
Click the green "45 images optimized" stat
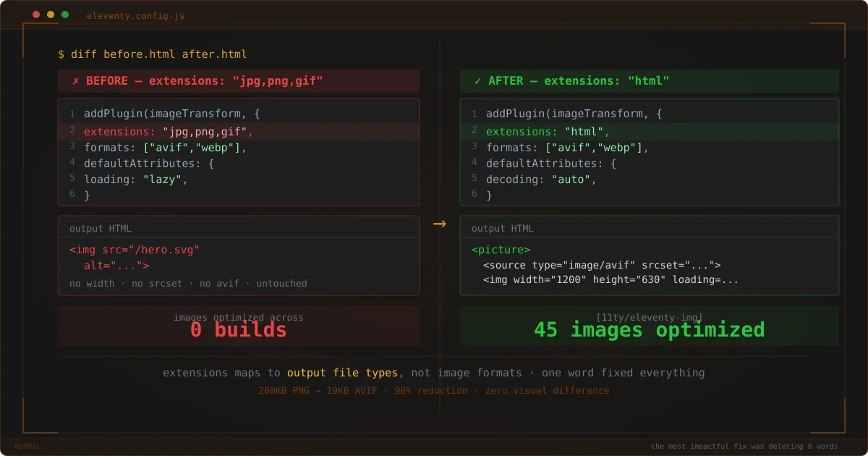tap(650, 330)
